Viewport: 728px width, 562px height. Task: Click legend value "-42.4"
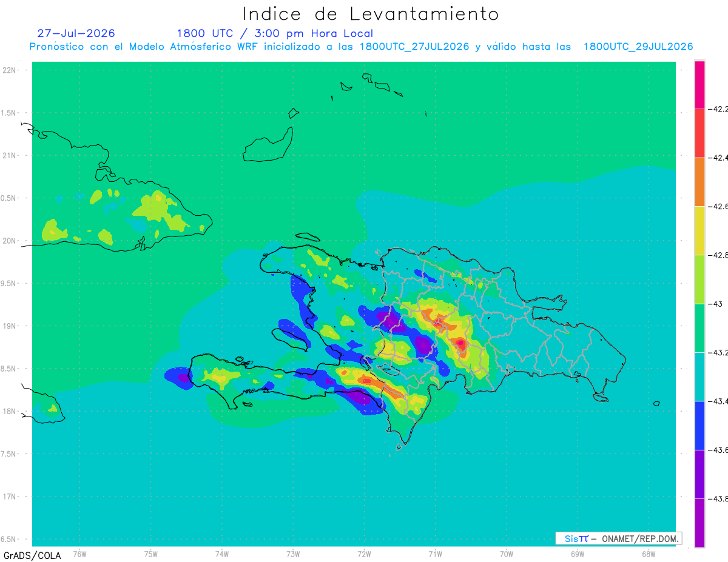tap(718, 158)
